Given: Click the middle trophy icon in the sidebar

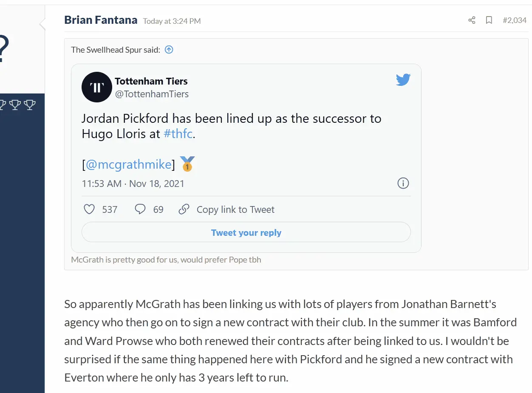Looking at the screenshot, I should [x=15, y=105].
